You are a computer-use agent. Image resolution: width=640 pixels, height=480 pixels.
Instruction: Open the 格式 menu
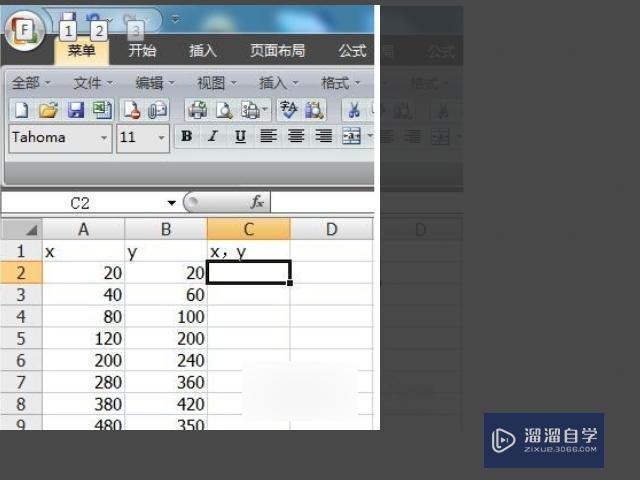(341, 83)
